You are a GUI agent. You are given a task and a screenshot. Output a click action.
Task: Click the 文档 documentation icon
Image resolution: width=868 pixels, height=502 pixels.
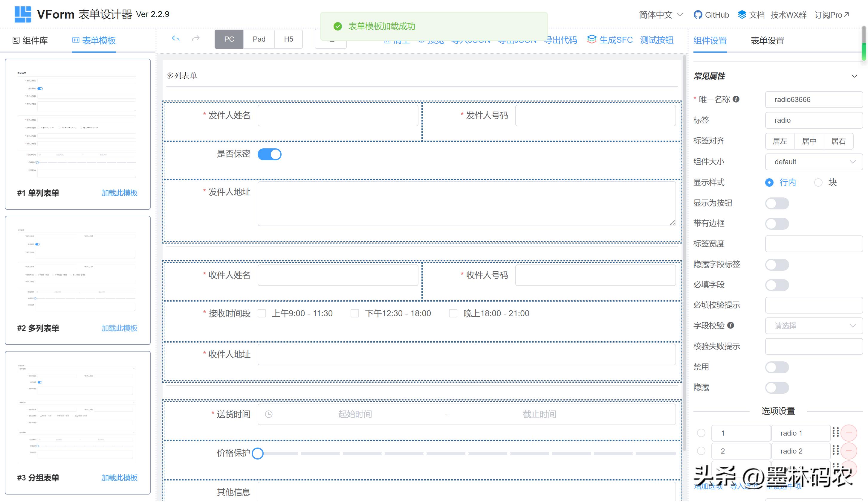(742, 14)
